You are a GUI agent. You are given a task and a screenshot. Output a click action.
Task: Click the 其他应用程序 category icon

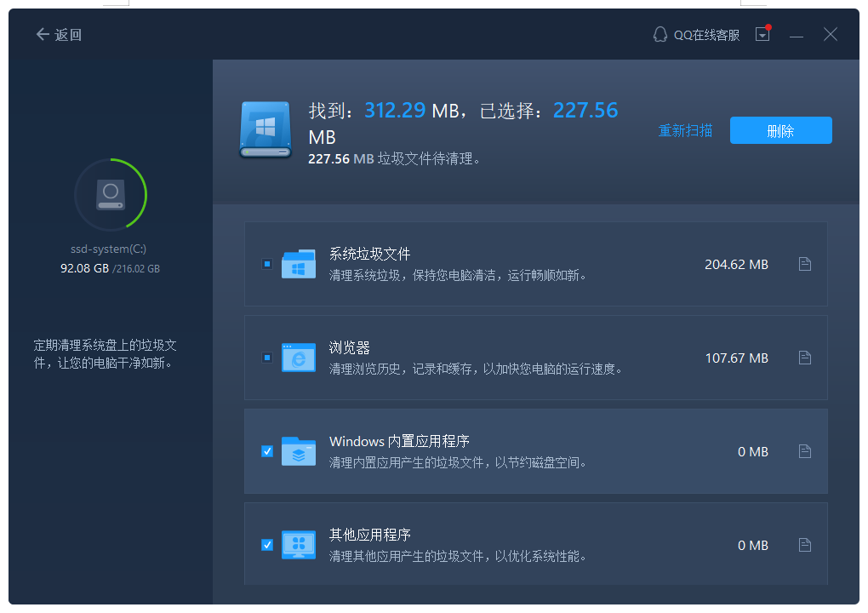point(298,545)
